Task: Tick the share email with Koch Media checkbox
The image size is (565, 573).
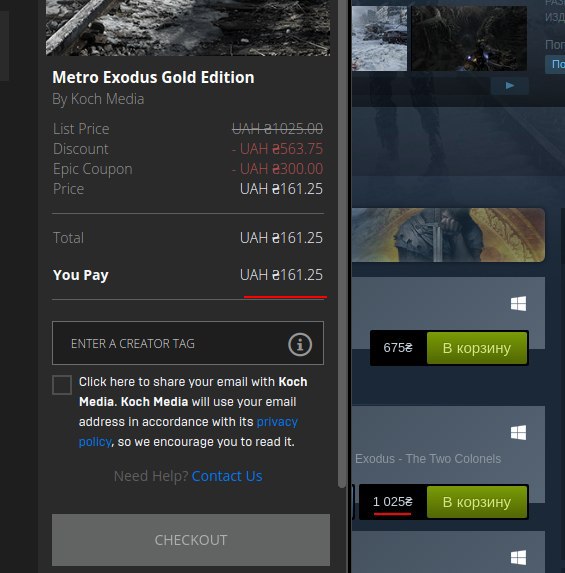Action: point(62,385)
